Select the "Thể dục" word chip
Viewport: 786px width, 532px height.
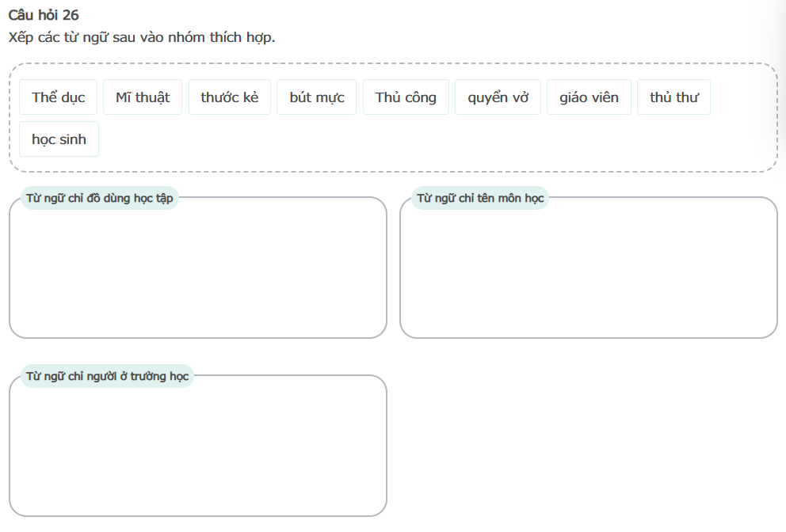point(58,97)
